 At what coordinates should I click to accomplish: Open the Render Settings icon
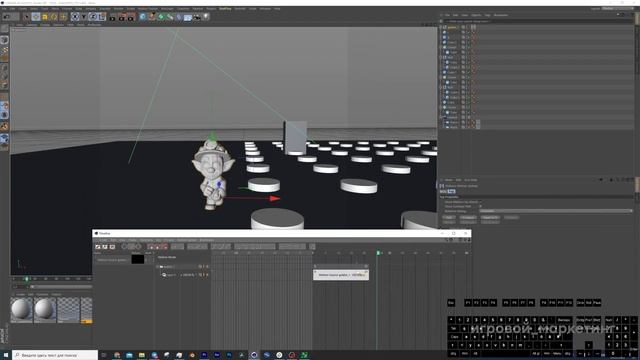click(x=131, y=17)
